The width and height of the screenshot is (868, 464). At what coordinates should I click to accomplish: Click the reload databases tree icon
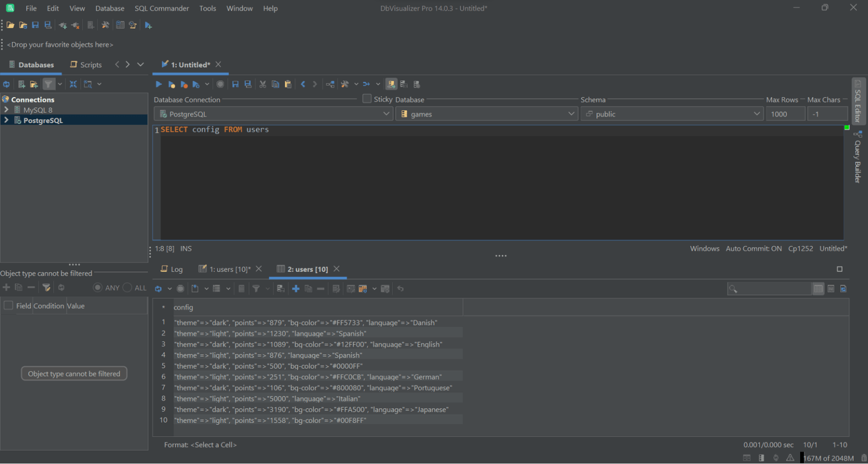(x=6, y=84)
